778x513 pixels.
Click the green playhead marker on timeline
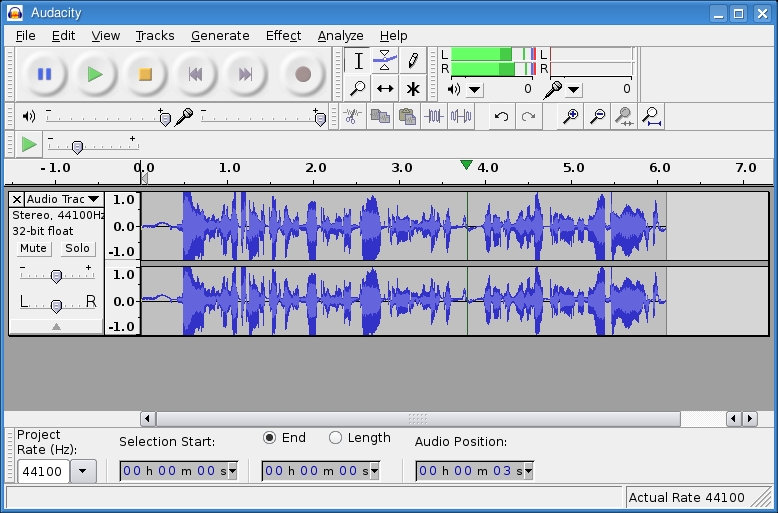click(466, 165)
